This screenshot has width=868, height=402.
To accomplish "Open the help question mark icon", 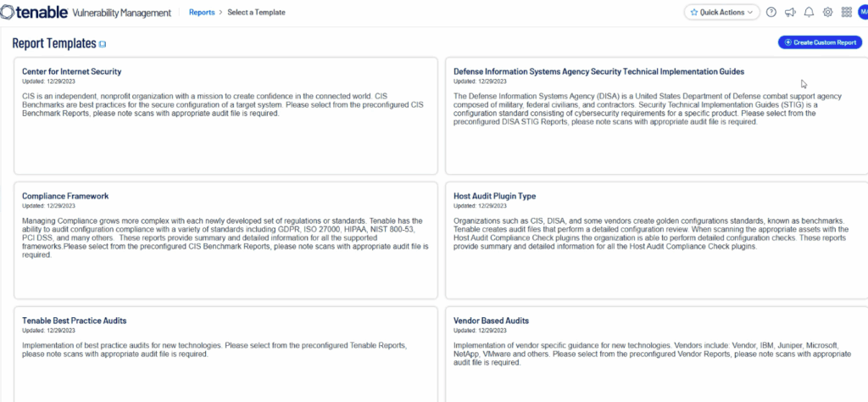I will [771, 13].
